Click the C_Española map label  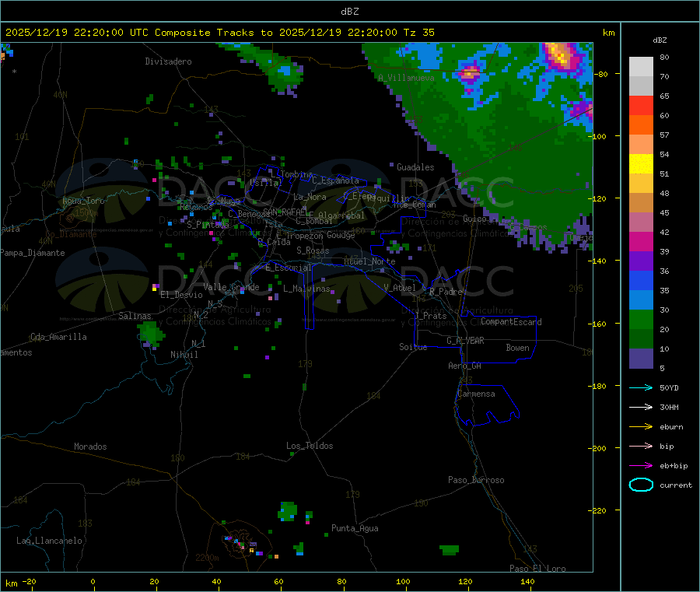(336, 180)
